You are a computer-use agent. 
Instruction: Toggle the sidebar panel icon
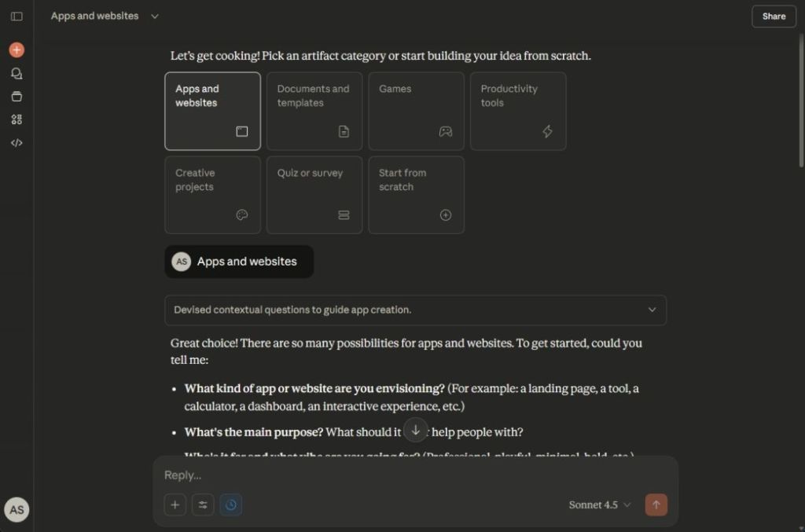(x=17, y=16)
